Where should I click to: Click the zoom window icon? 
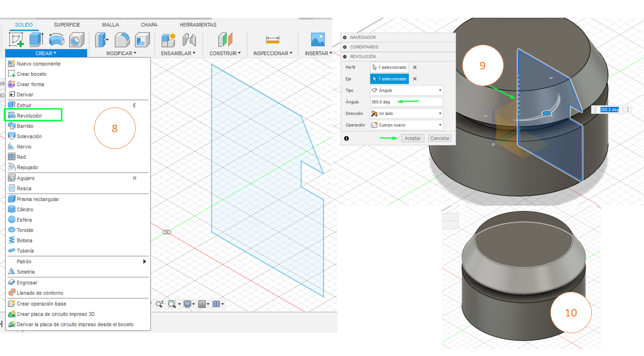172,304
